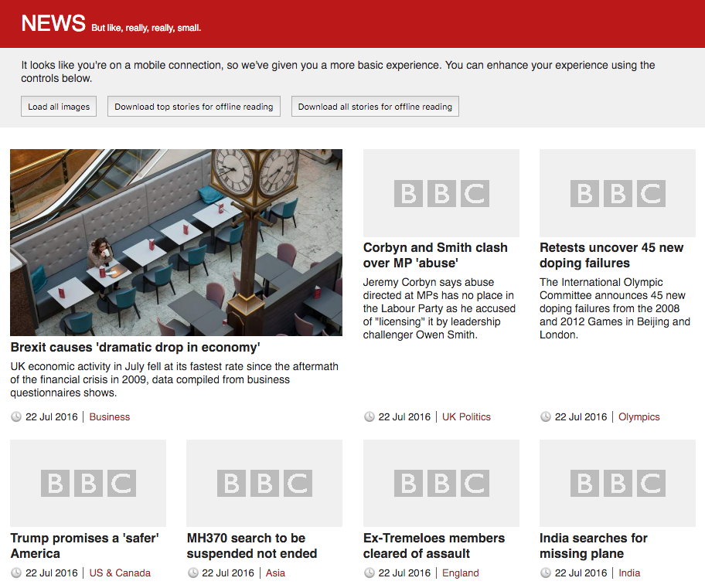The image size is (705, 588).
Task: Click clock icon beside Olympics date
Action: 546,416
